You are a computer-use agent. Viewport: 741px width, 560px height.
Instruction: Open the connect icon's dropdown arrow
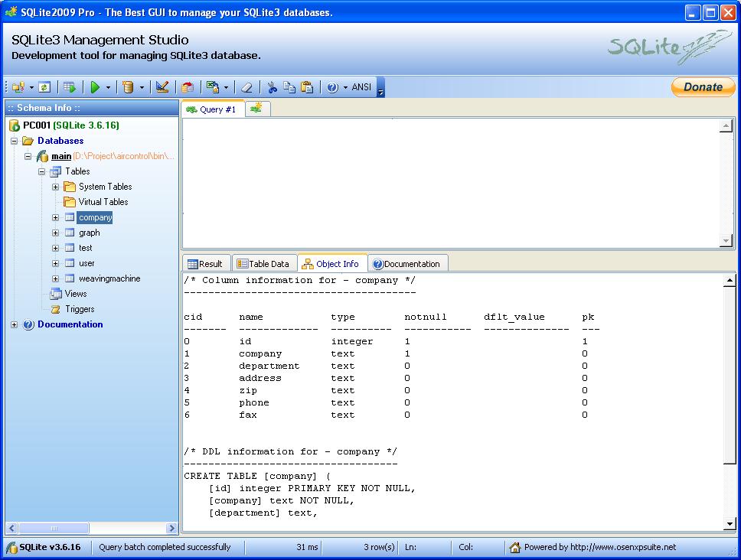pos(31,87)
